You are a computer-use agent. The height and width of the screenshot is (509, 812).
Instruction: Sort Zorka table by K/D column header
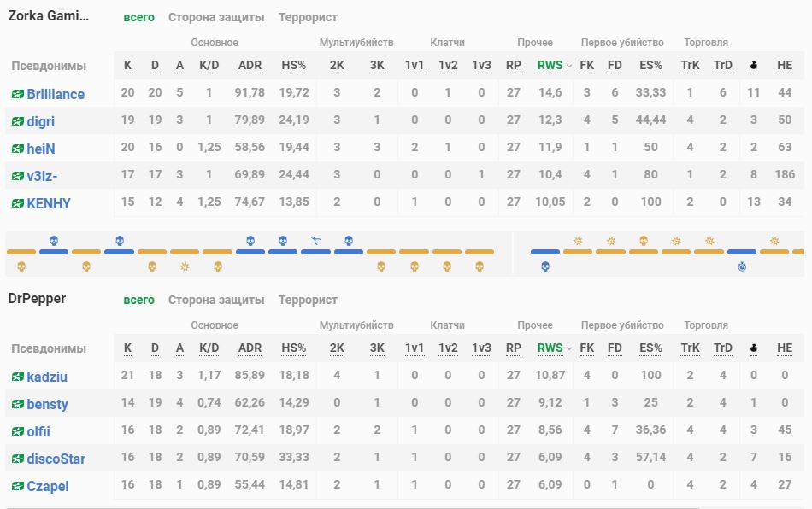[209, 65]
